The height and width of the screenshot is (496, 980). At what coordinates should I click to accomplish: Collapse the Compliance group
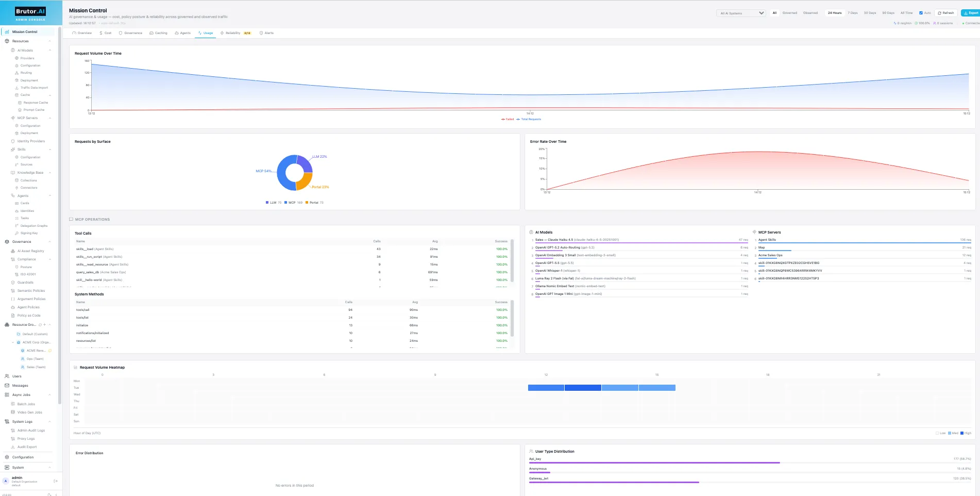(50, 259)
